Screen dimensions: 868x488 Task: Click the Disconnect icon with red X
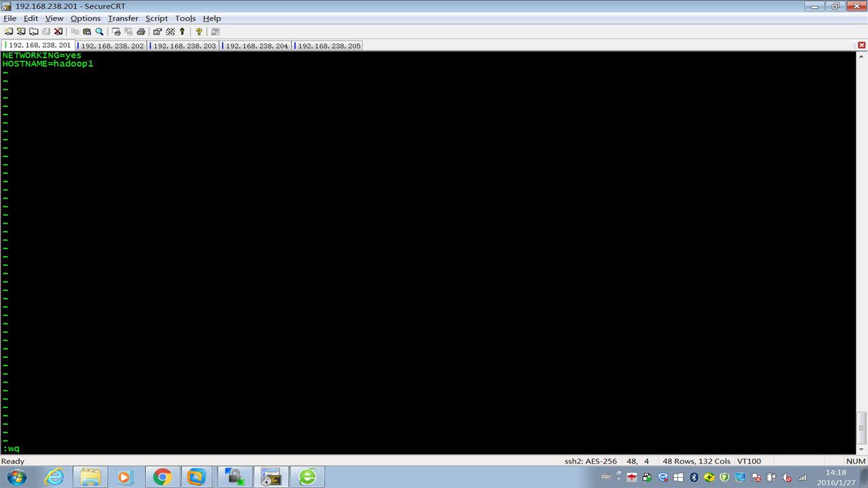coord(58,31)
